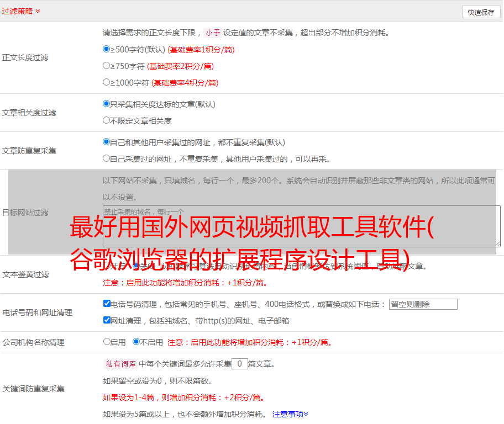The width and height of the screenshot is (504, 424).
Task: Select 自己和其他用户采集过的网址 no-repeat option
Action: click(106, 142)
